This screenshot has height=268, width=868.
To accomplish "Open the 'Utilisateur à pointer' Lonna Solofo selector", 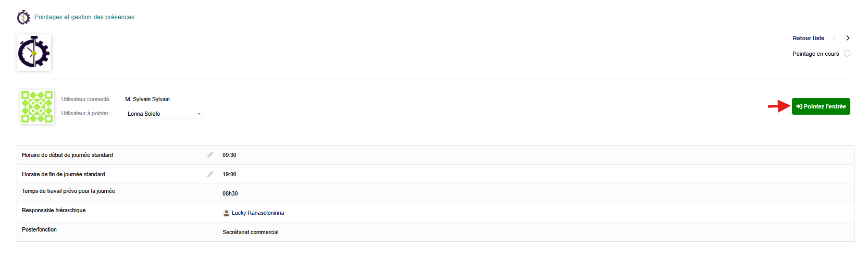I will (x=162, y=114).
